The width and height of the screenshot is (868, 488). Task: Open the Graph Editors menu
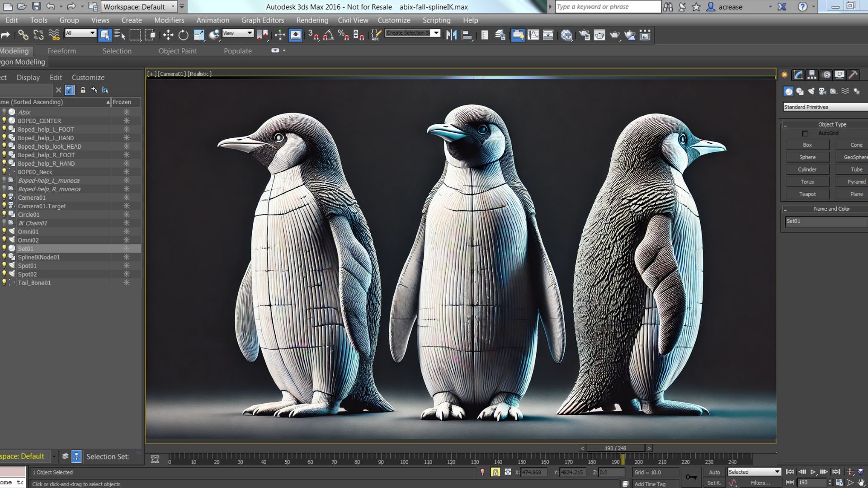point(262,20)
